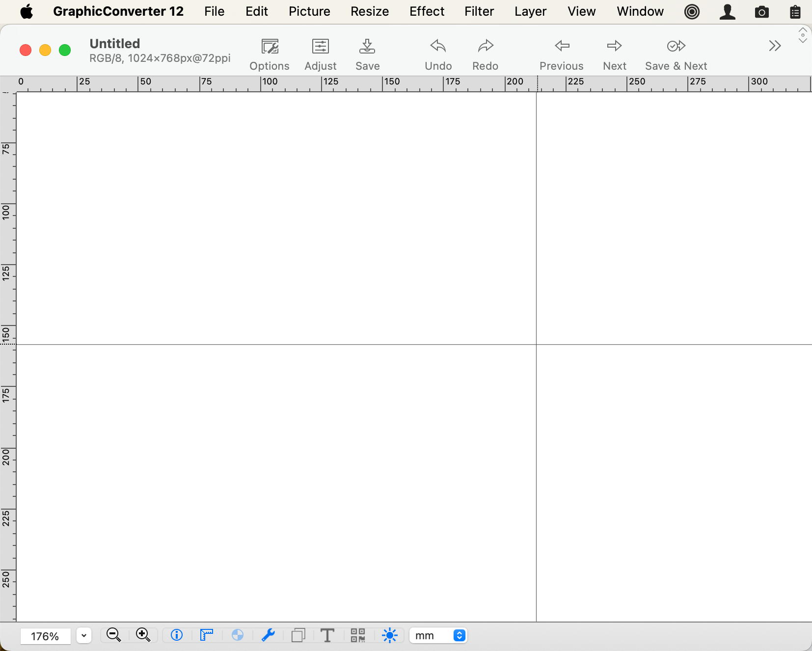The height and width of the screenshot is (651, 812).
Task: Show more toolbar items via double chevron
Action: 775,46
